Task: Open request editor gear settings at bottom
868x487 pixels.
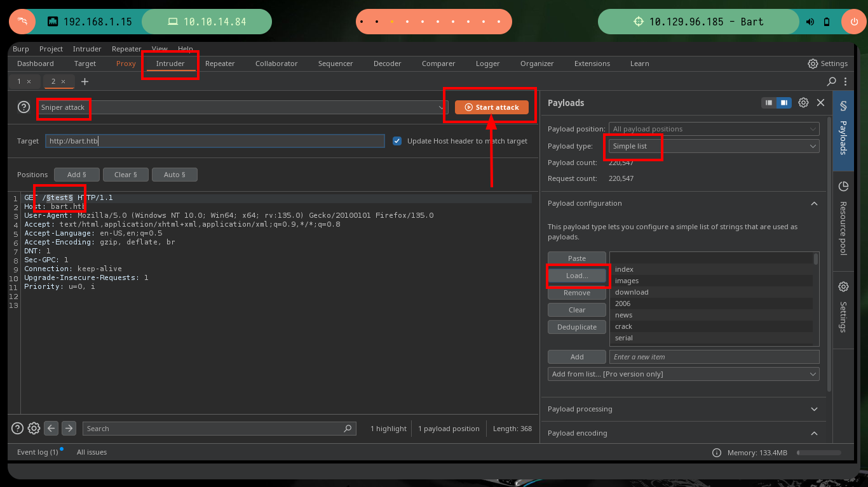Action: pyautogui.click(x=34, y=428)
